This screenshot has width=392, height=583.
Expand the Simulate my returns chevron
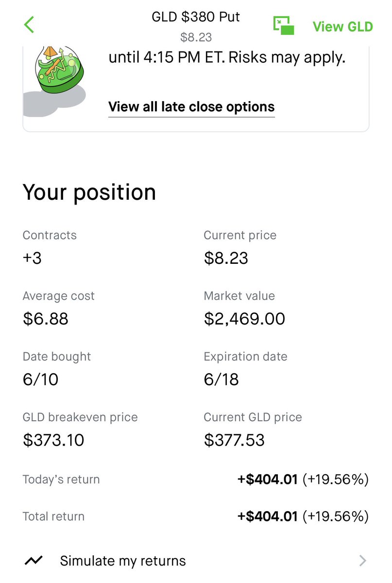click(362, 561)
